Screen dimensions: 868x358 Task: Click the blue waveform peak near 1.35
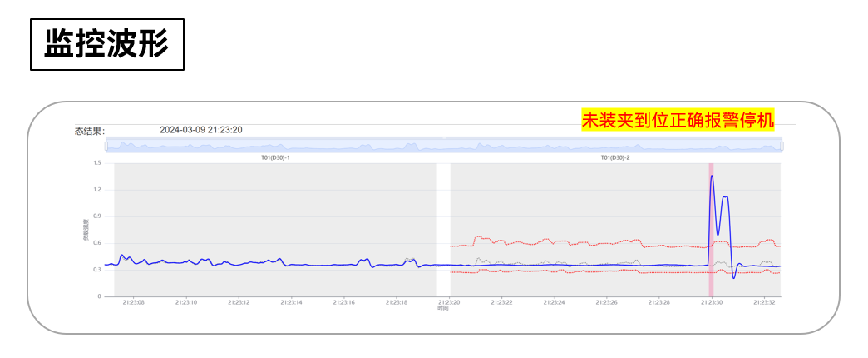(x=712, y=177)
